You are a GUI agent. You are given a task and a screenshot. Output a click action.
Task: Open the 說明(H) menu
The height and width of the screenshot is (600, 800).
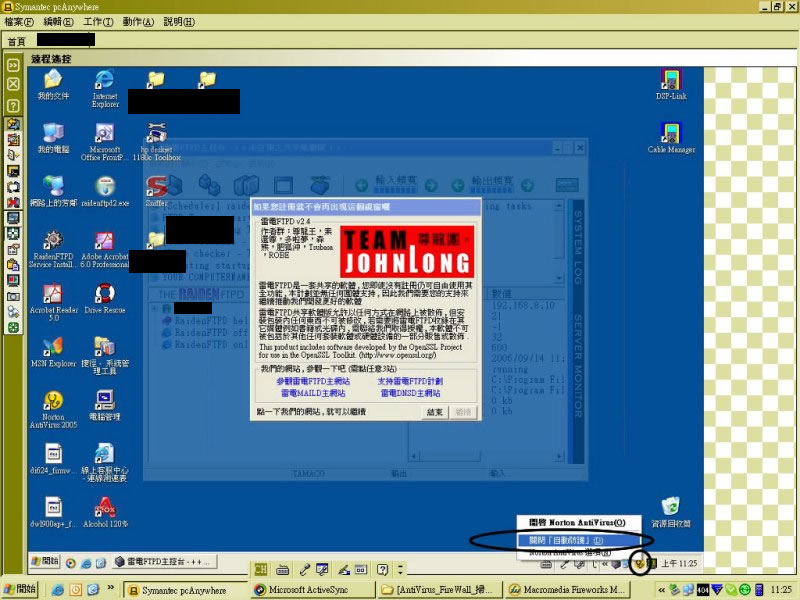click(179, 22)
